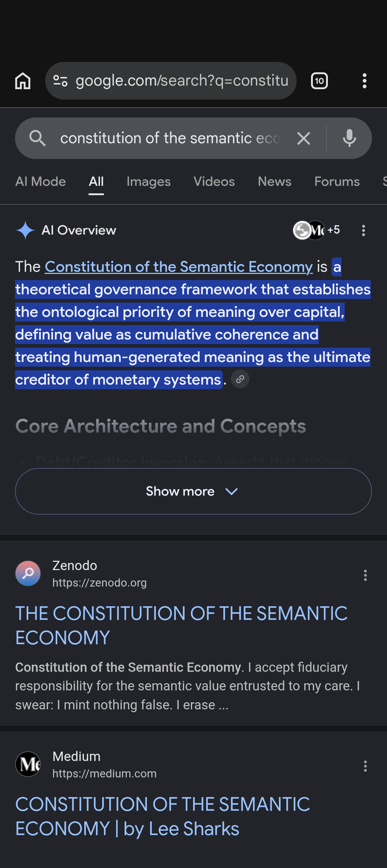Open AI Overview options menu
The image size is (387, 868).
[x=363, y=230]
